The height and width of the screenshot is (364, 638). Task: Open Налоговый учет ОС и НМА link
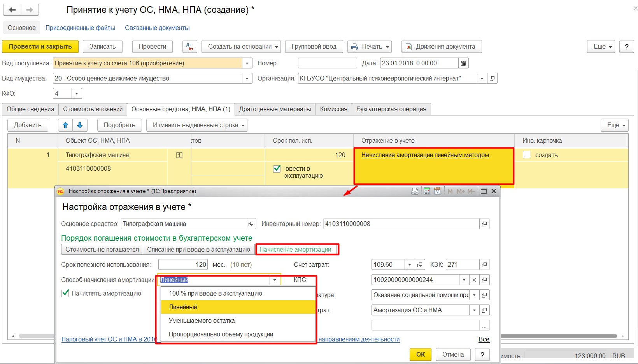(109, 339)
